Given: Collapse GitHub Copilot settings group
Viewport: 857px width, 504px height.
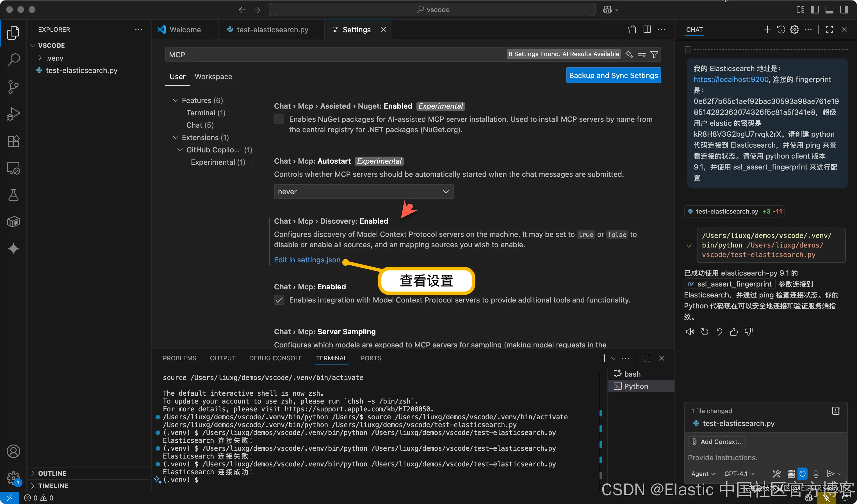Looking at the screenshot, I should [x=180, y=150].
